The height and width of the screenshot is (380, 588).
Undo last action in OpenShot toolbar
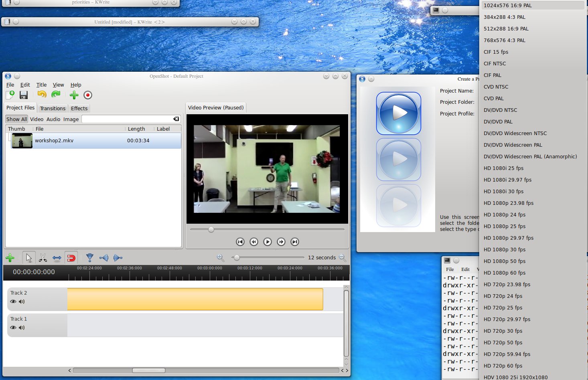tap(42, 95)
